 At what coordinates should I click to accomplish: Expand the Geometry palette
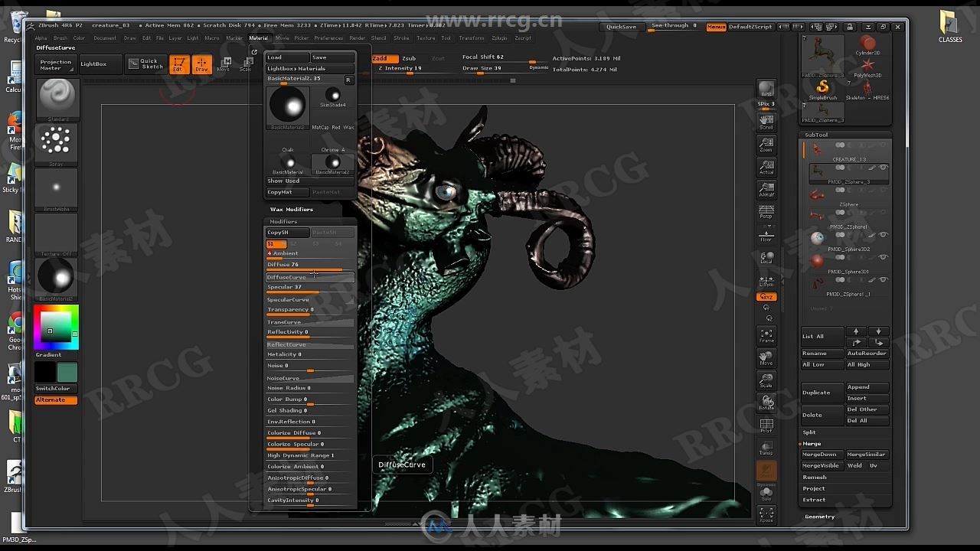(x=820, y=517)
